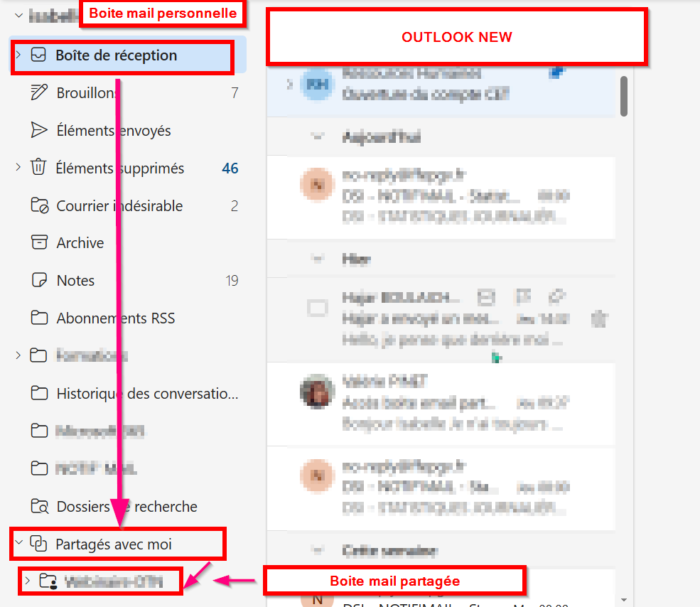Open the no-reply message under Aujourd'hui
The image size is (700, 607).
click(x=441, y=198)
